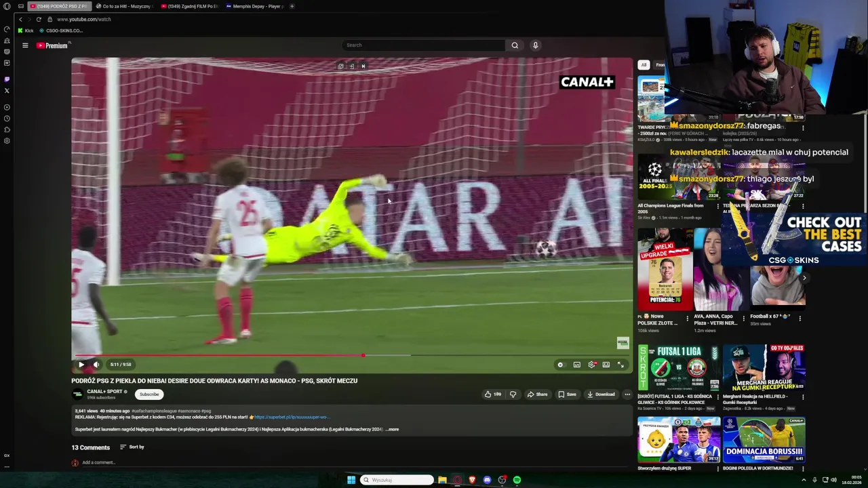This screenshot has width=868, height=488.
Task: Open Kick bookmark
Action: 26,30
